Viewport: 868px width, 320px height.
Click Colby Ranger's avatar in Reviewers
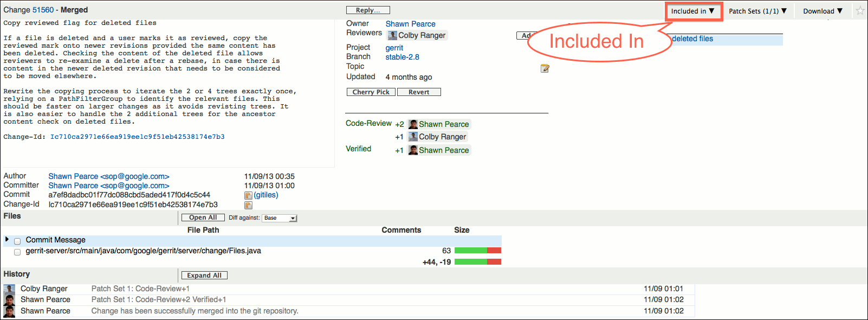point(392,35)
